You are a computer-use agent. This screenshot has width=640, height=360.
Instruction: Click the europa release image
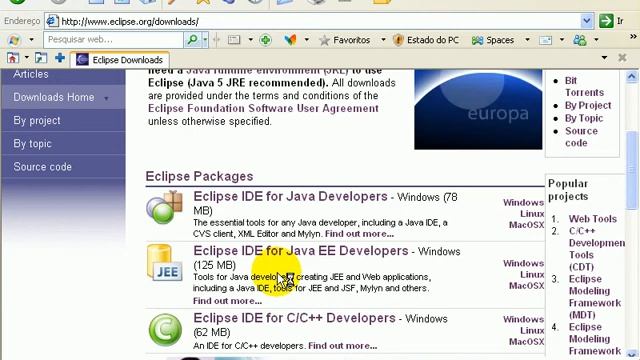click(478, 109)
